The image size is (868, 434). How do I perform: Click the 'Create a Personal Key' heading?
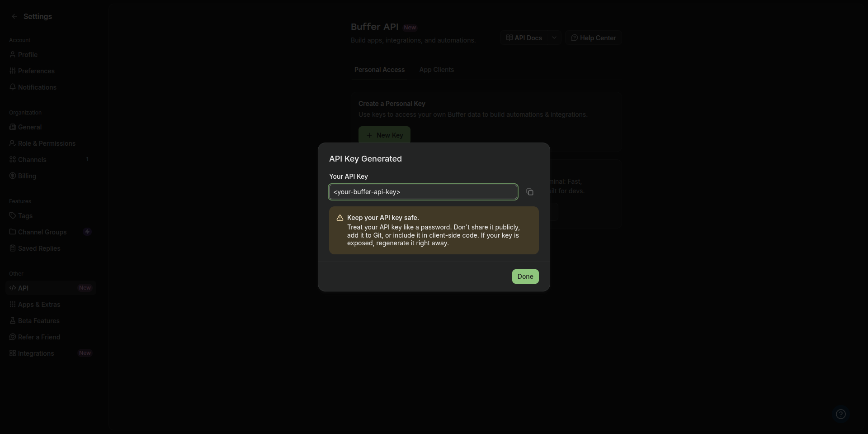coord(392,104)
